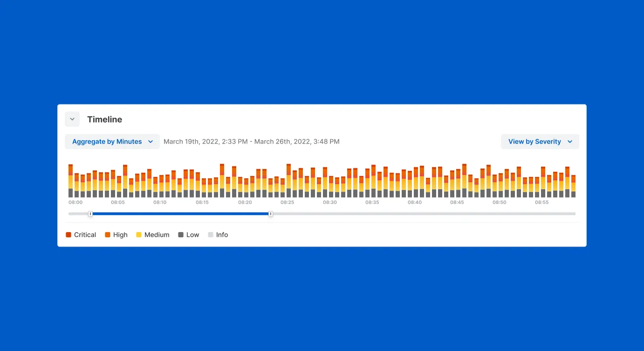The height and width of the screenshot is (351, 644).
Task: Click the High legend label
Action: click(x=120, y=235)
